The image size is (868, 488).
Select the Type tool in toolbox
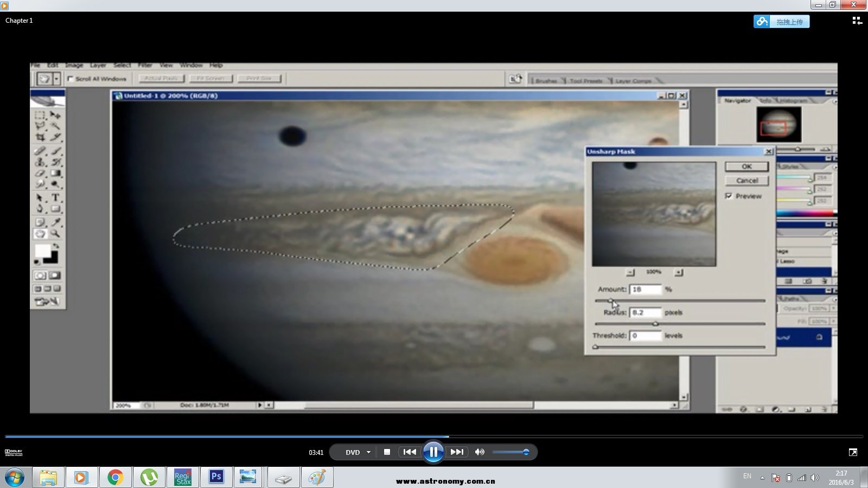click(x=55, y=198)
